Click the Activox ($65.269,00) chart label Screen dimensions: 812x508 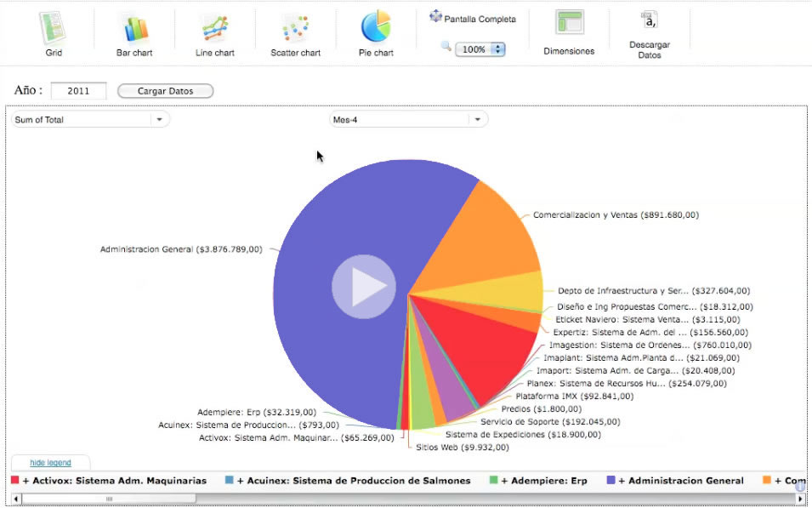click(297, 438)
